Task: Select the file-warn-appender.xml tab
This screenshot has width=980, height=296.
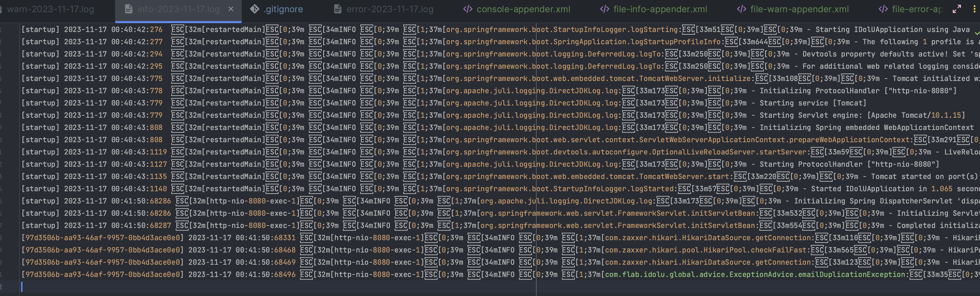Action: click(799, 9)
